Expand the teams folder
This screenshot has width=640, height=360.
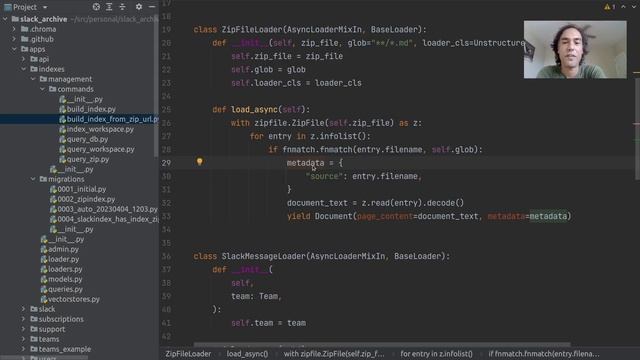24,339
